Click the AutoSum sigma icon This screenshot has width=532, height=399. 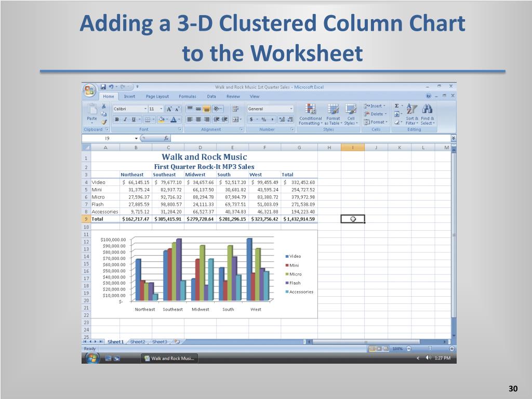(x=396, y=106)
